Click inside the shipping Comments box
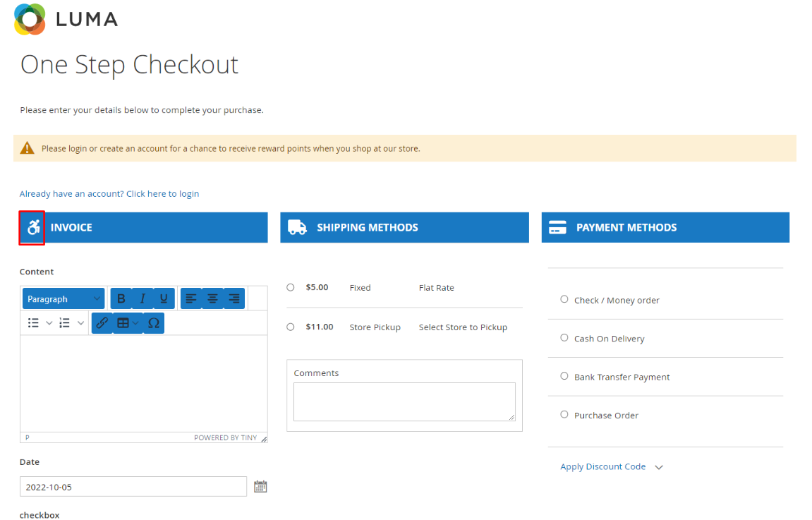The image size is (812, 520). [404, 401]
